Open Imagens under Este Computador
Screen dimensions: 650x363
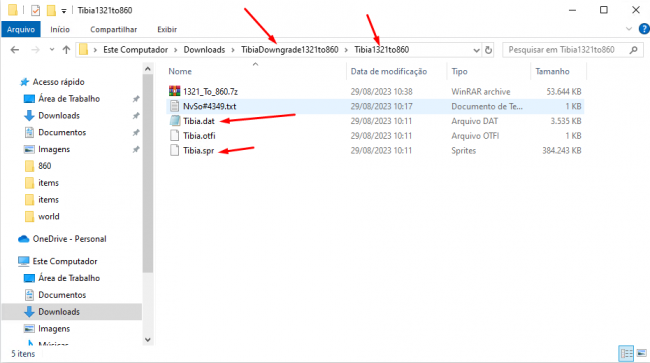click(x=54, y=329)
